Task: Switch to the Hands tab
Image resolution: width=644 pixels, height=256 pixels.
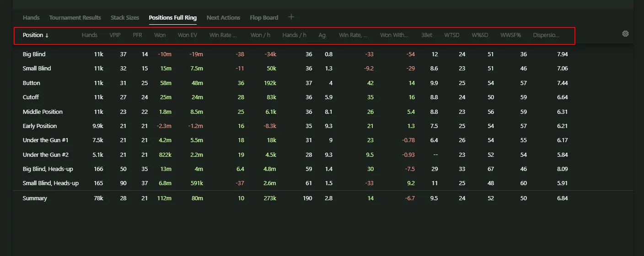Action: (x=31, y=18)
